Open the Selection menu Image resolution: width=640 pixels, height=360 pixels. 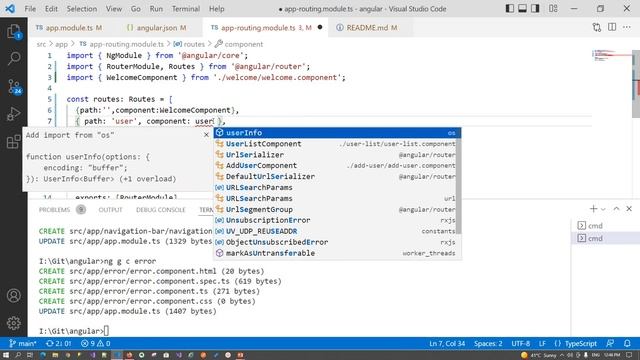tap(82, 9)
